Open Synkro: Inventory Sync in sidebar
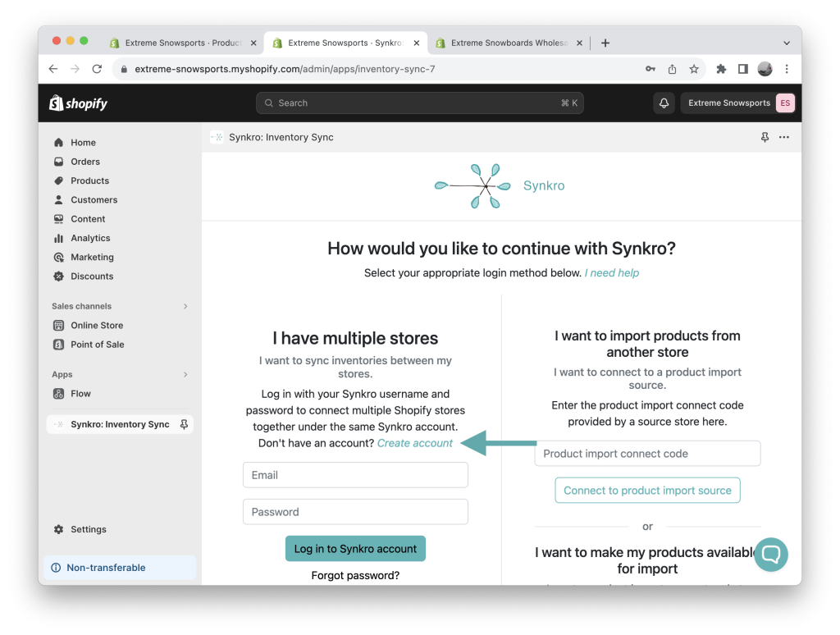The image size is (840, 635). point(120,424)
